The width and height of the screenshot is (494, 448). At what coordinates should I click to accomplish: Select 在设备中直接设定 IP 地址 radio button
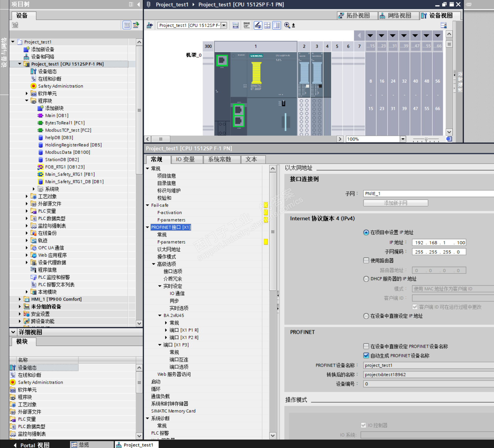tap(366, 316)
